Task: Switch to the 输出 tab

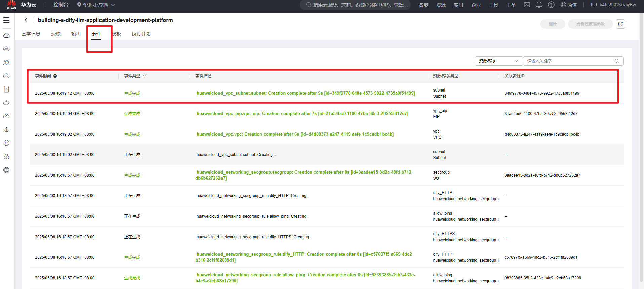Action: 76,34
